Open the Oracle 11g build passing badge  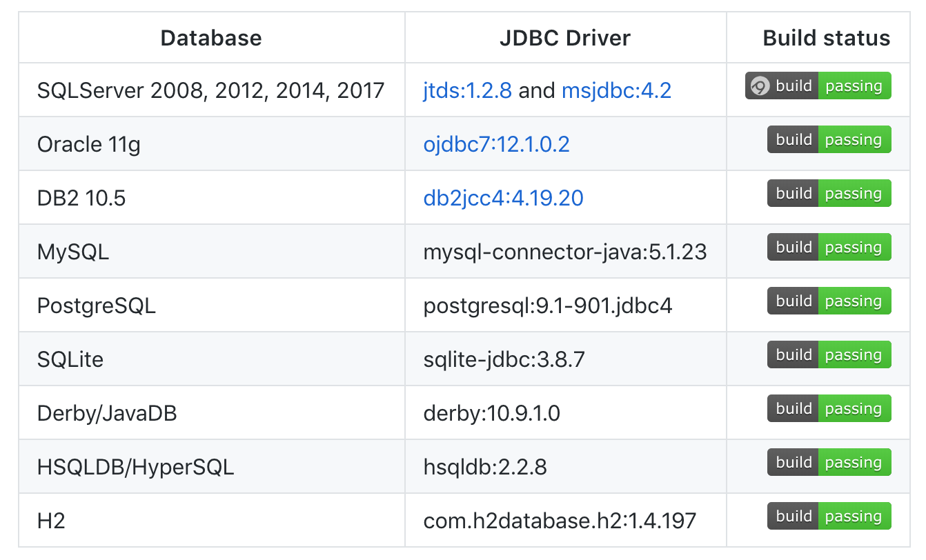pos(829,139)
